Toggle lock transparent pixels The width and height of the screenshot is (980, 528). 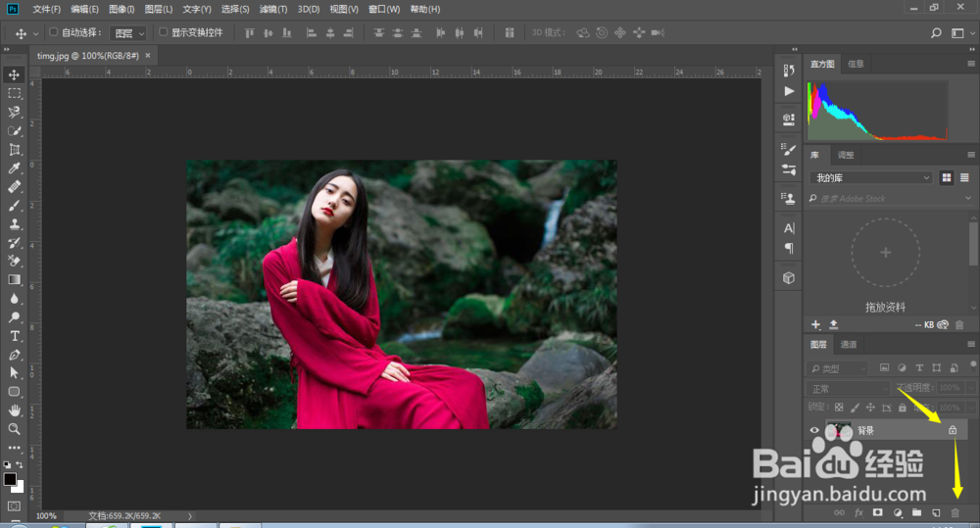click(839, 408)
